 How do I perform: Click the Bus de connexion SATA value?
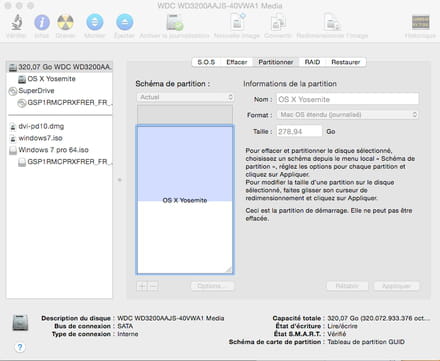pos(125,326)
